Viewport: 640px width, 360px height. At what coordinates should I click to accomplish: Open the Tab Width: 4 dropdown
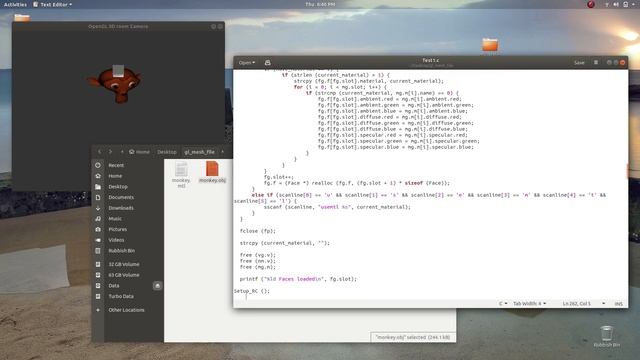(529, 304)
